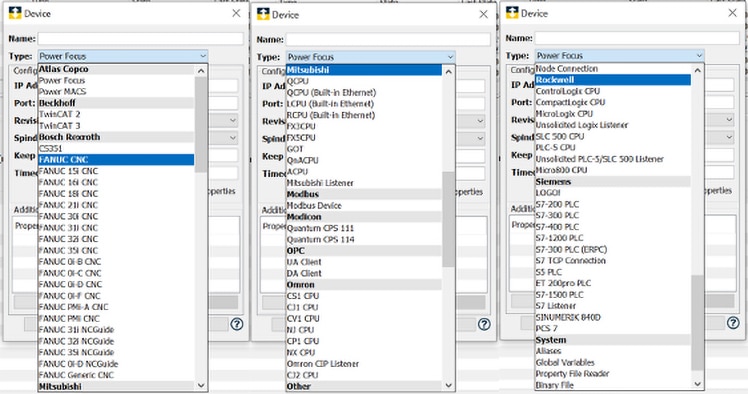Click scroll down arrow in middle dropdown list

448,385
